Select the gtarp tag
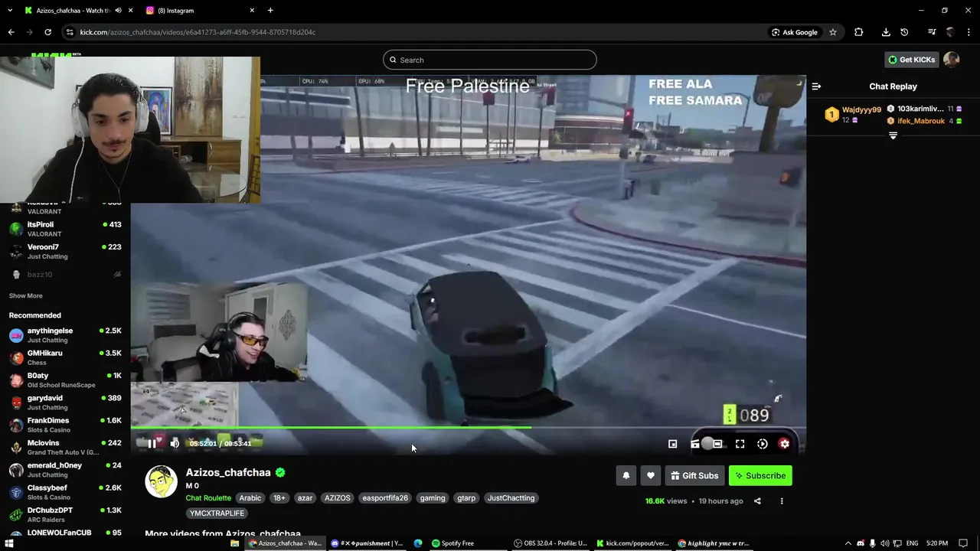The height and width of the screenshot is (551, 980). (x=466, y=498)
